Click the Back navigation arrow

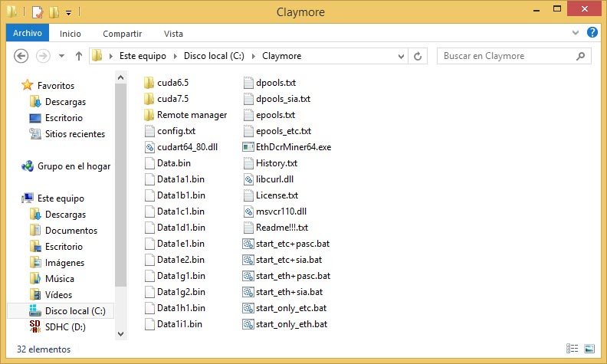point(21,56)
